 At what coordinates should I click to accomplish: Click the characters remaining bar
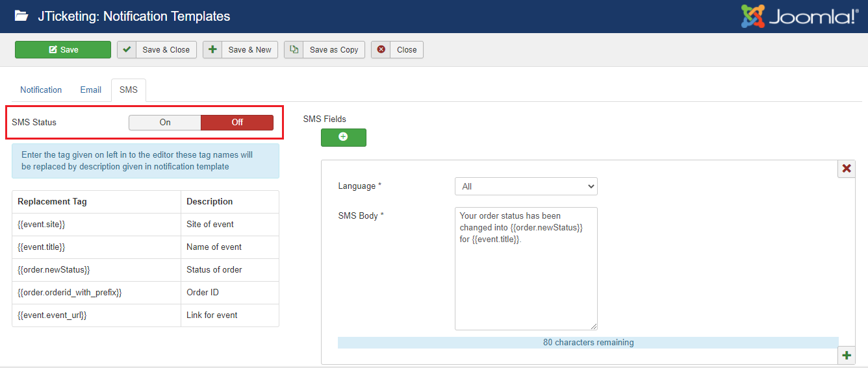tap(588, 343)
